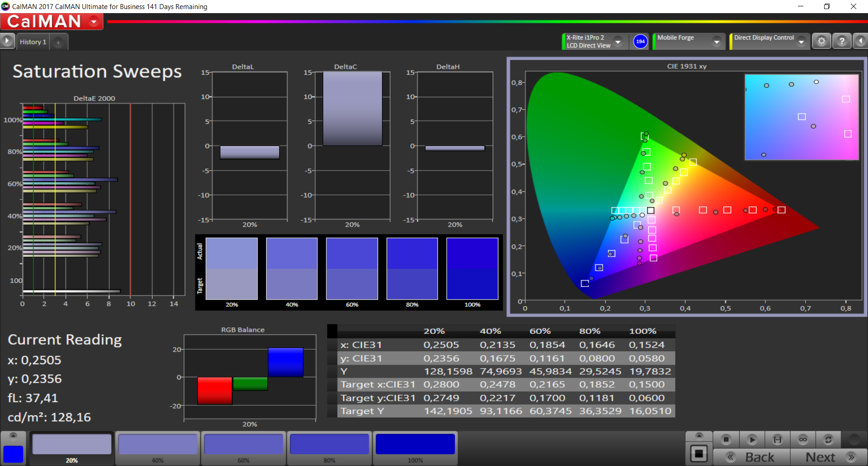Click the 80% Actual/Target comparison swatch
The image size is (868, 466).
click(x=412, y=269)
